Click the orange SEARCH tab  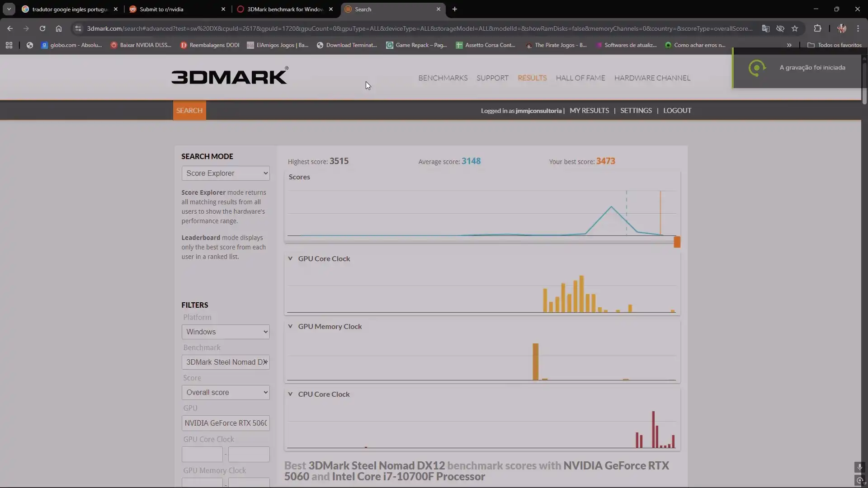[x=189, y=111]
